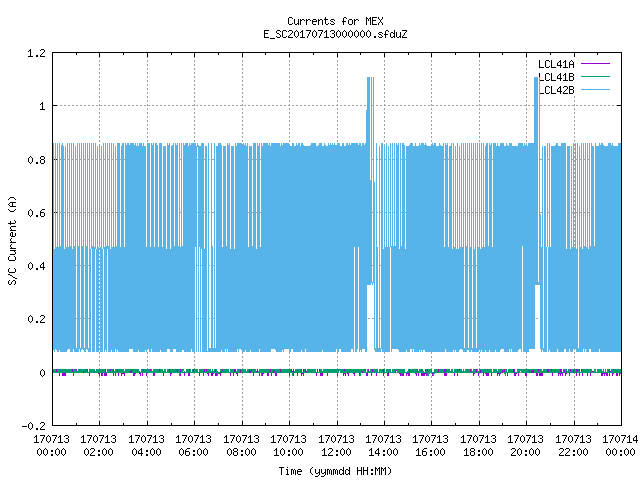Click the x-axis tick label 170713 04:00
This screenshot has height=480, width=640.
(x=146, y=446)
